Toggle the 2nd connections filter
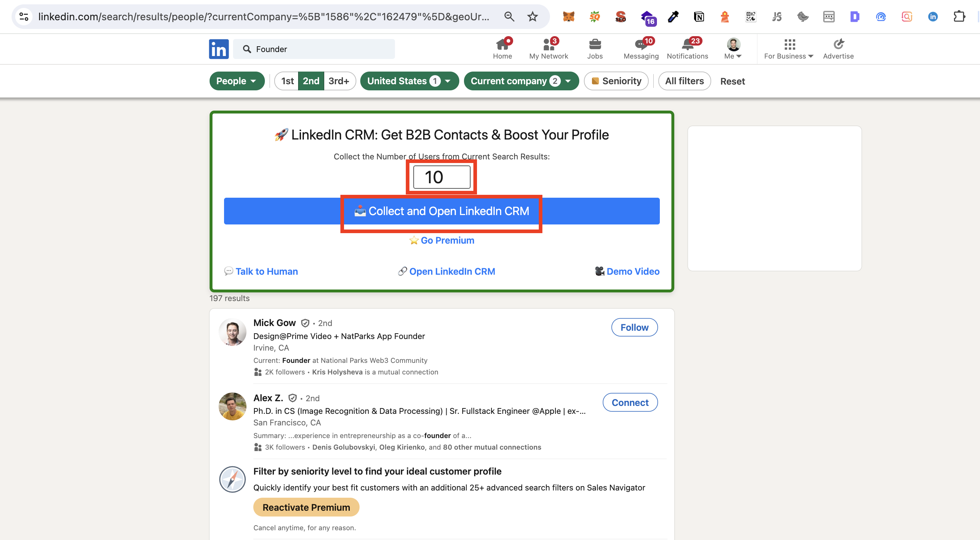The height and width of the screenshot is (540, 980). [311, 81]
